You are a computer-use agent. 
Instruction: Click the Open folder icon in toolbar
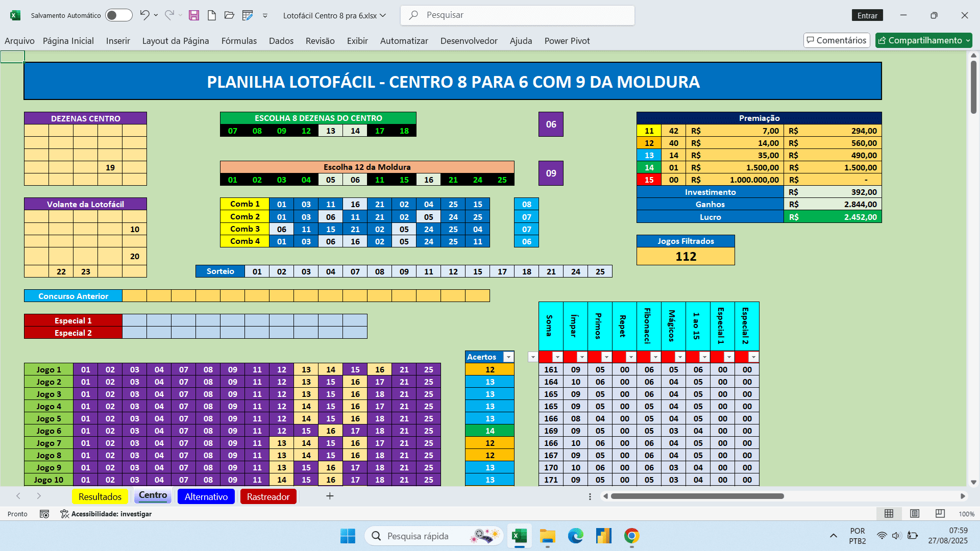click(229, 15)
